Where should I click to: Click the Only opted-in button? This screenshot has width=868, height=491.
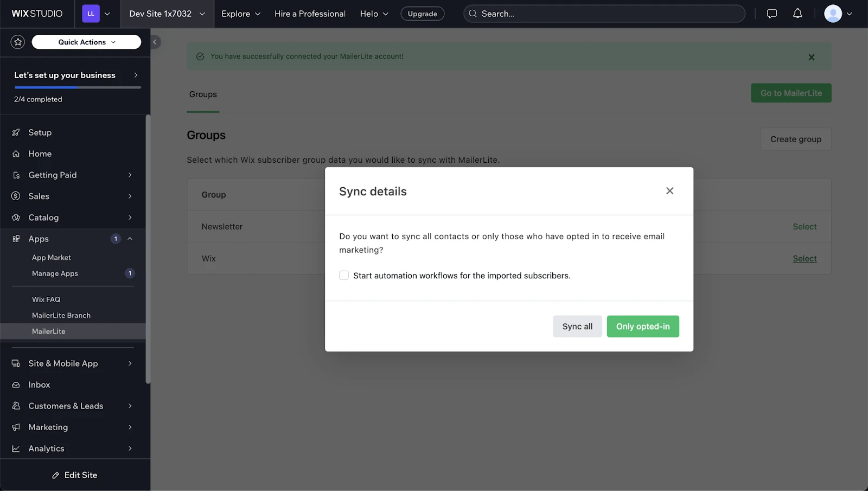pos(642,327)
